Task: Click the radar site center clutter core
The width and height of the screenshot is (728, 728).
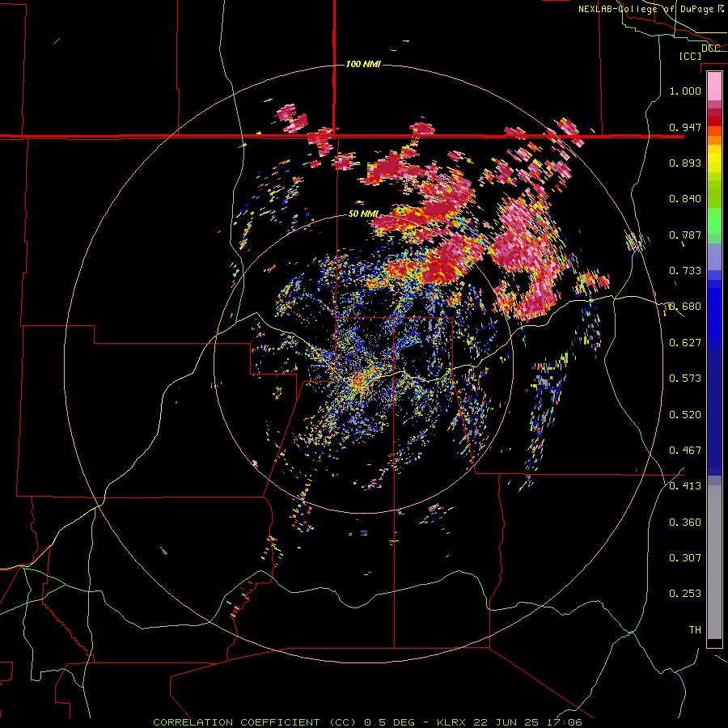Action: point(358,381)
